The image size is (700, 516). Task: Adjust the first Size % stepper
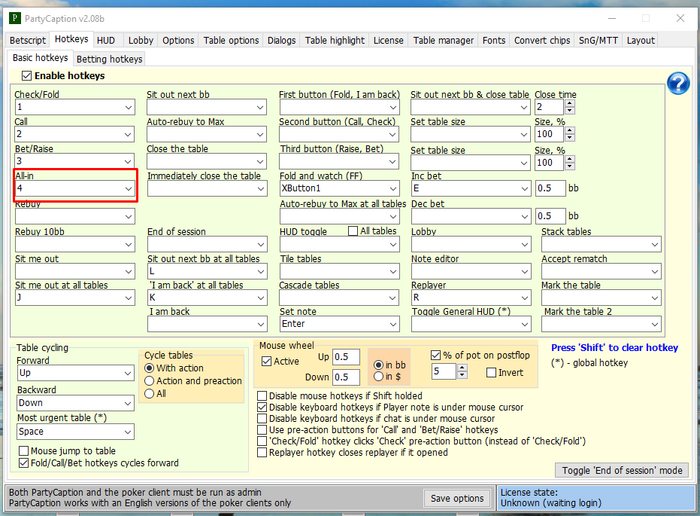click(x=570, y=134)
